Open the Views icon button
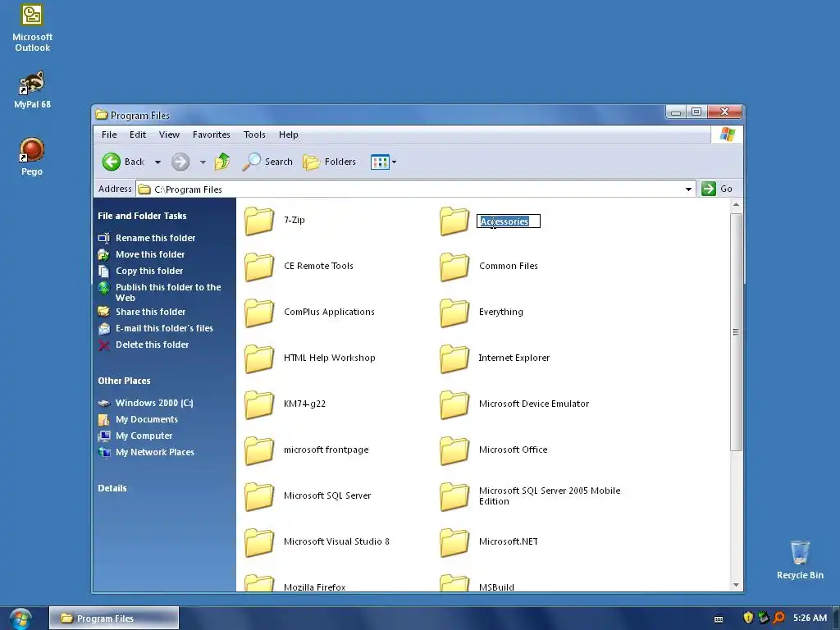This screenshot has width=840, height=630. [380, 162]
